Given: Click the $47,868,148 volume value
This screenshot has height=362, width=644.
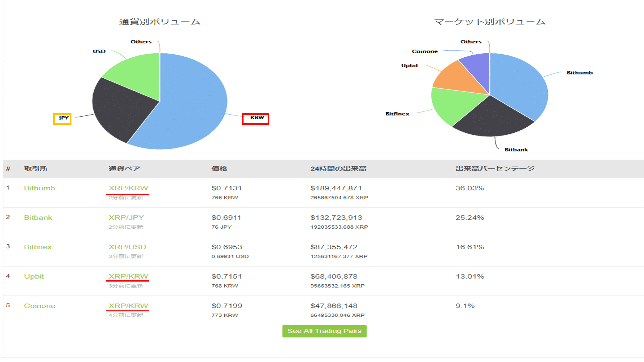Looking at the screenshot, I should 334,306.
